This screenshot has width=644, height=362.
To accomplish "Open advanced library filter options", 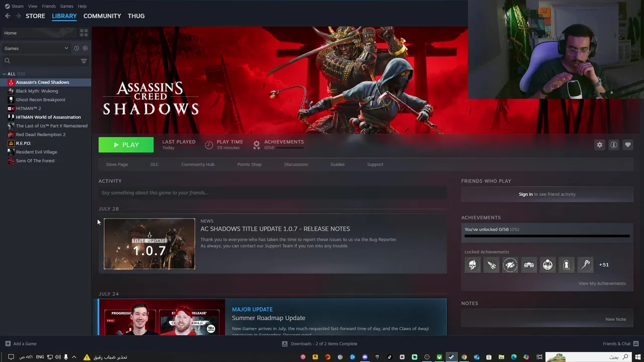I will click(x=84, y=61).
